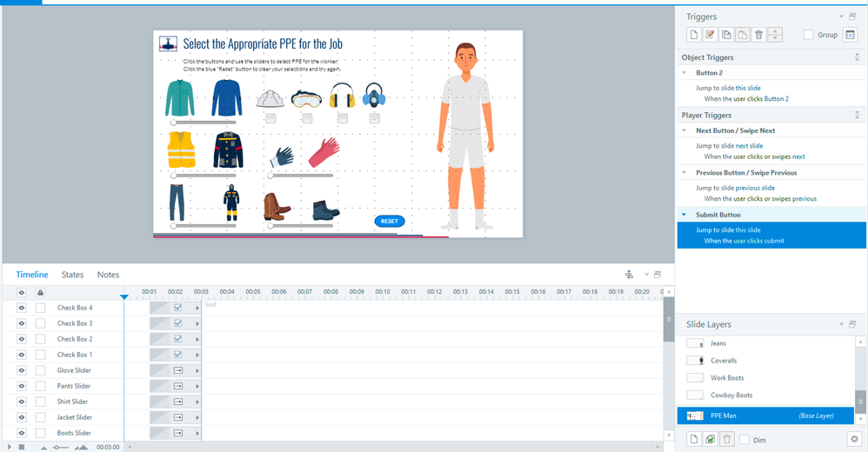Select the Jeans slide layer
This screenshot has width=868, height=452.
(768, 343)
